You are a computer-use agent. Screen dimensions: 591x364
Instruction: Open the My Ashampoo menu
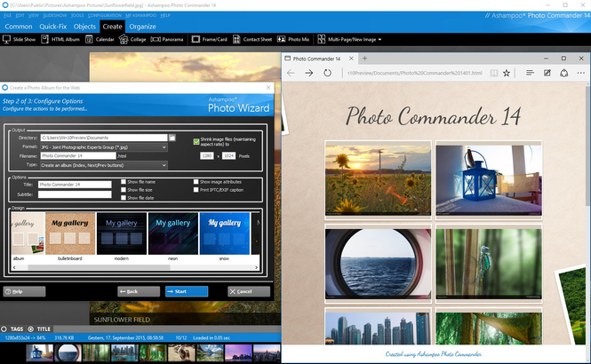tap(140, 15)
